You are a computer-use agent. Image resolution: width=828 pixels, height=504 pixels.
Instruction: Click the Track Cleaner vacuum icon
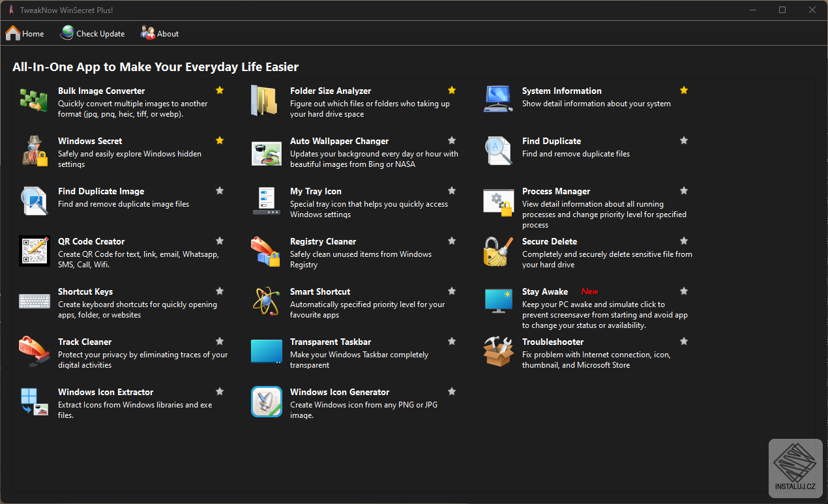34,352
